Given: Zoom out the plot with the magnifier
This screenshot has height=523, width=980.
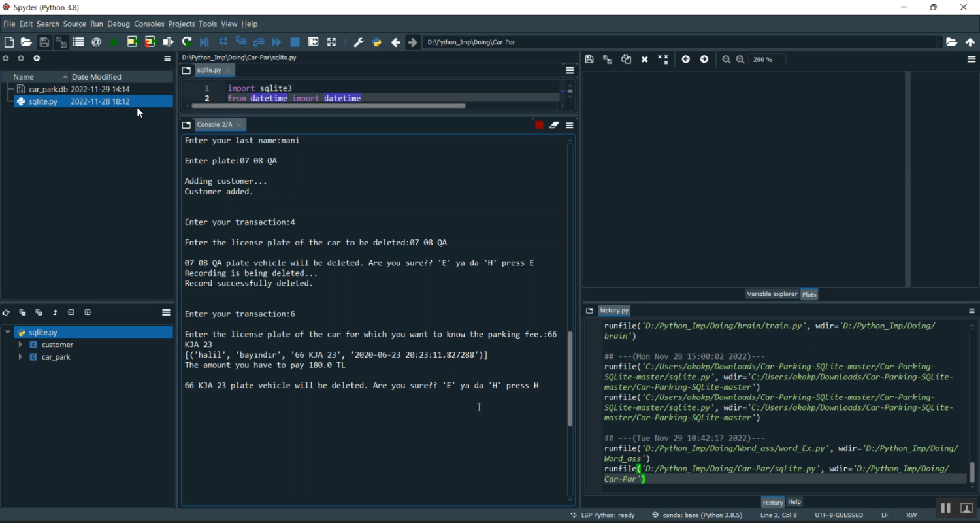Looking at the screenshot, I should click(x=726, y=59).
